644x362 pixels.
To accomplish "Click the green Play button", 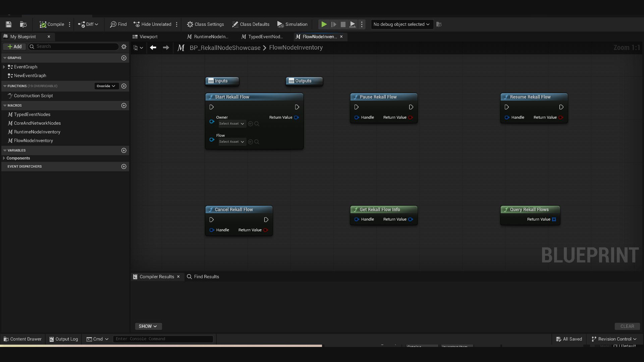I will pyautogui.click(x=324, y=24).
